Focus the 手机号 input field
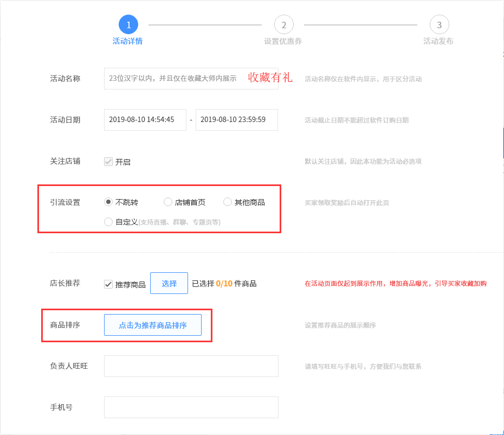The height and width of the screenshot is (435, 504). pyautogui.click(x=191, y=407)
